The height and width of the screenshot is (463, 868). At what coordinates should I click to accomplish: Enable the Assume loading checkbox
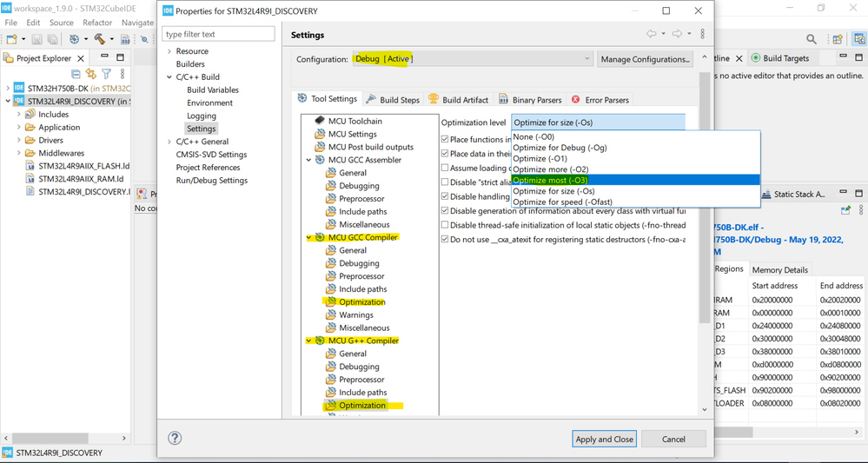tap(445, 168)
